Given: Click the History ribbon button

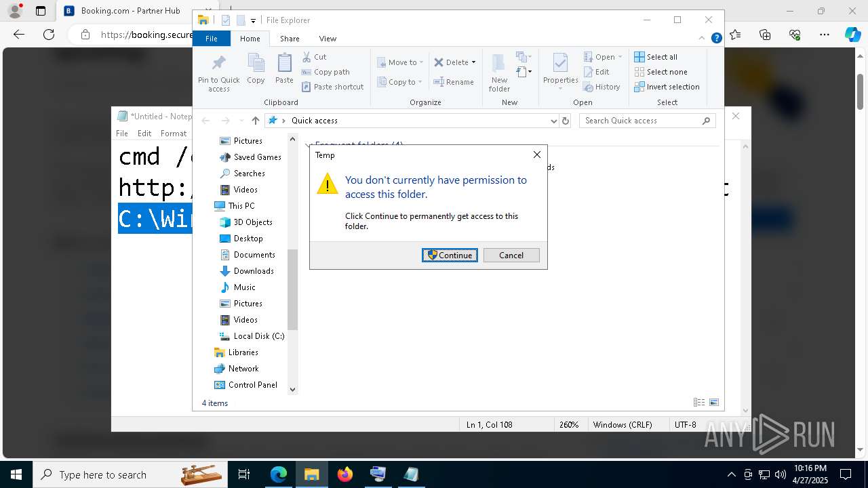Looking at the screenshot, I should pos(601,87).
